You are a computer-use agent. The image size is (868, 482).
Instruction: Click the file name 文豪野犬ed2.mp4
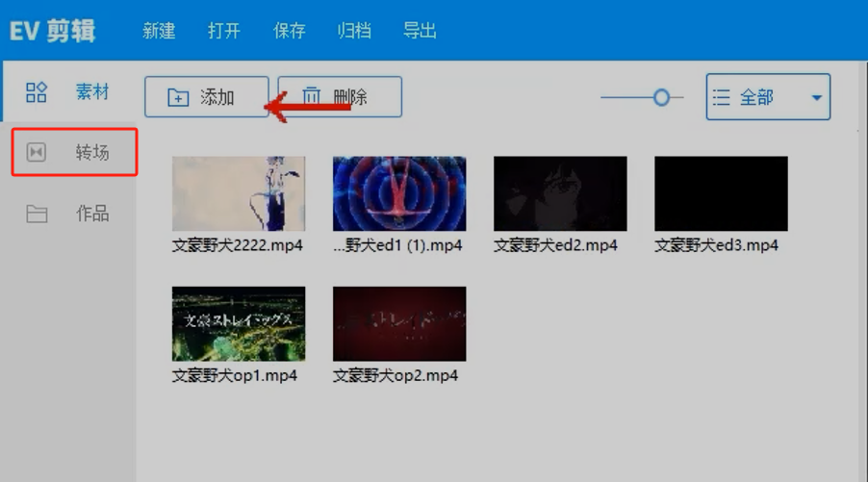click(555, 245)
